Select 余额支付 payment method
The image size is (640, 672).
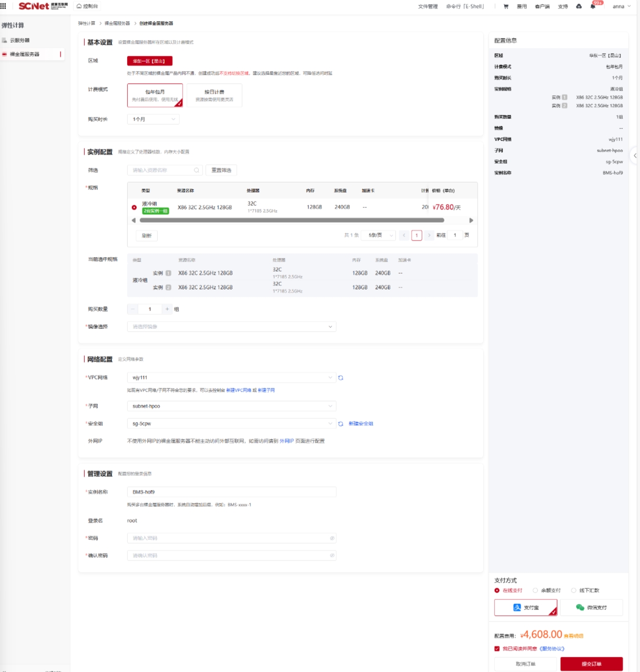tap(535, 590)
